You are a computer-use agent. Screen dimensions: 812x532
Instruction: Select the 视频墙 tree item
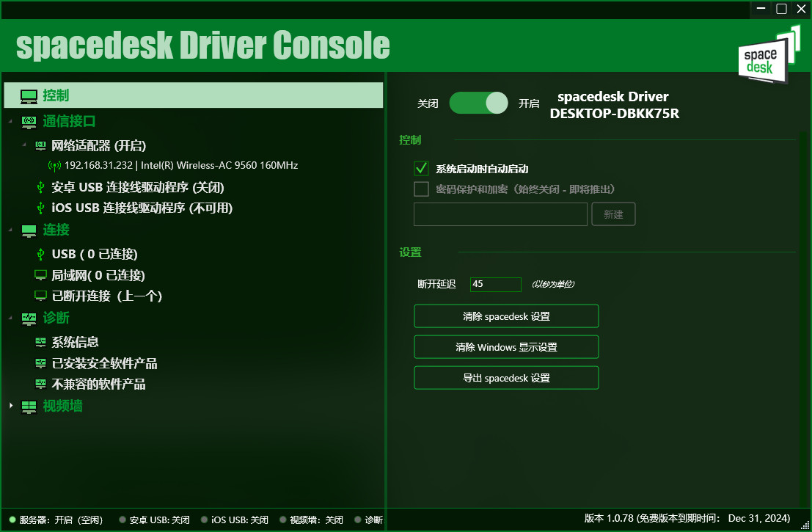62,406
